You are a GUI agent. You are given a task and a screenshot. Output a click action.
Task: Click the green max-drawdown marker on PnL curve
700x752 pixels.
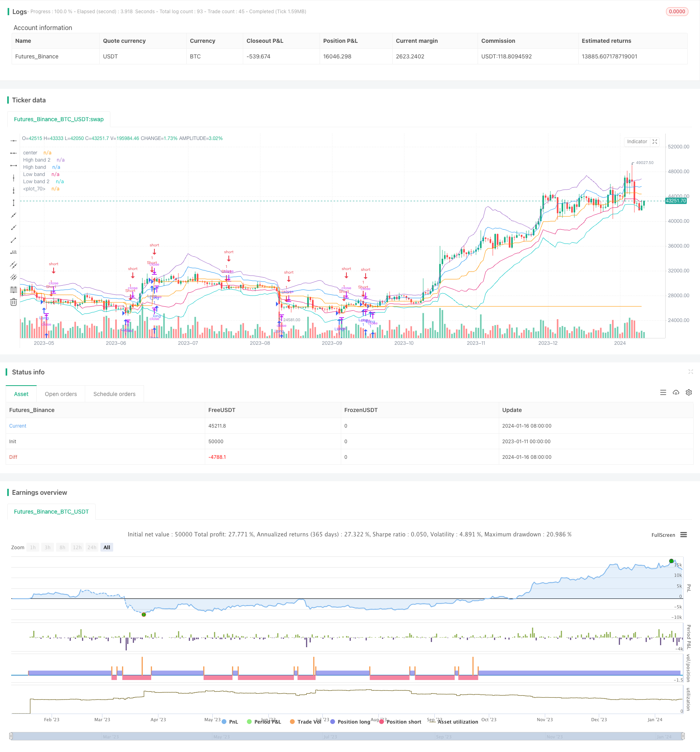[x=144, y=614]
